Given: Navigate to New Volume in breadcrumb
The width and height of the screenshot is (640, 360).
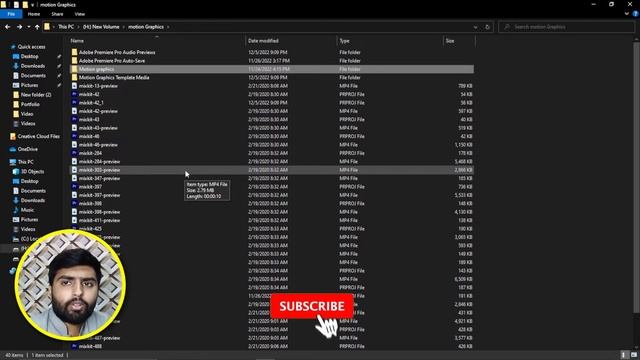Looking at the screenshot, I should [101, 27].
